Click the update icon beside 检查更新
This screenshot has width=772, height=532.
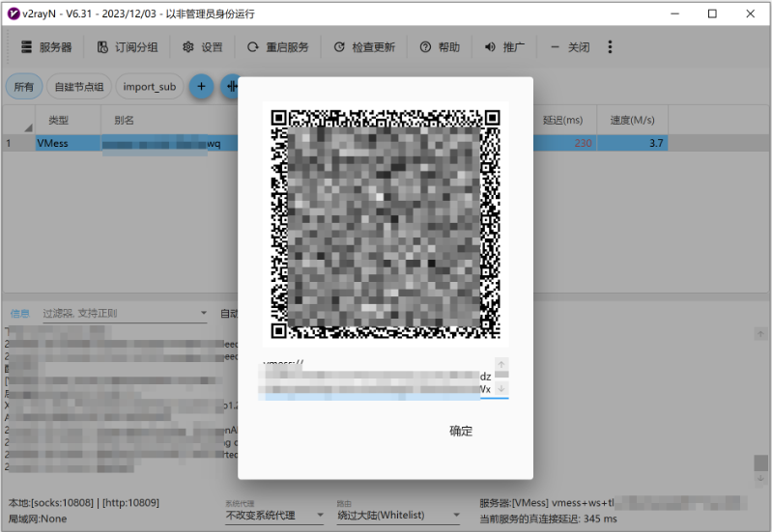pos(339,47)
